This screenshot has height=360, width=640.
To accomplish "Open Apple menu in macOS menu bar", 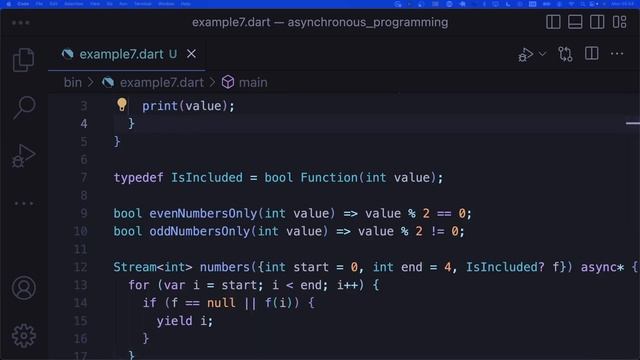I will coord(9,4).
